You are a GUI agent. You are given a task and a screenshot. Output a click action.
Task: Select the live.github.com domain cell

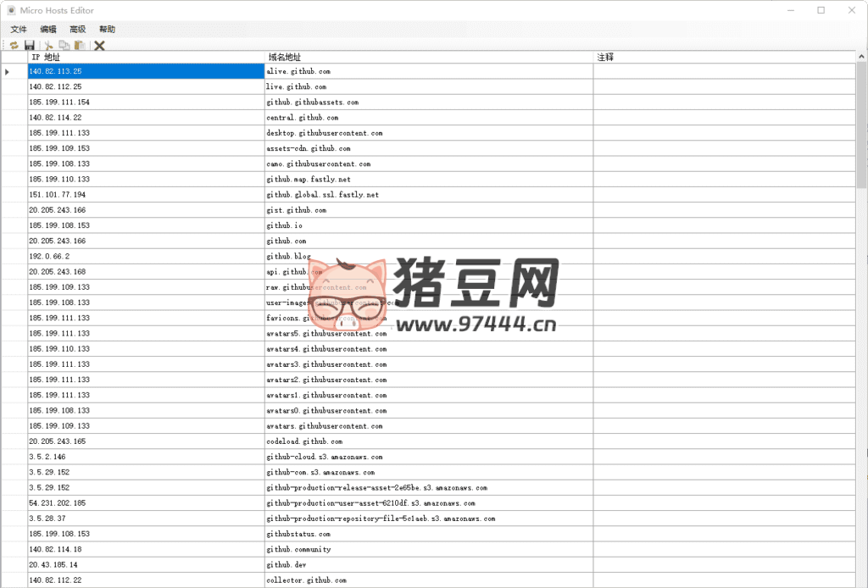click(428, 87)
